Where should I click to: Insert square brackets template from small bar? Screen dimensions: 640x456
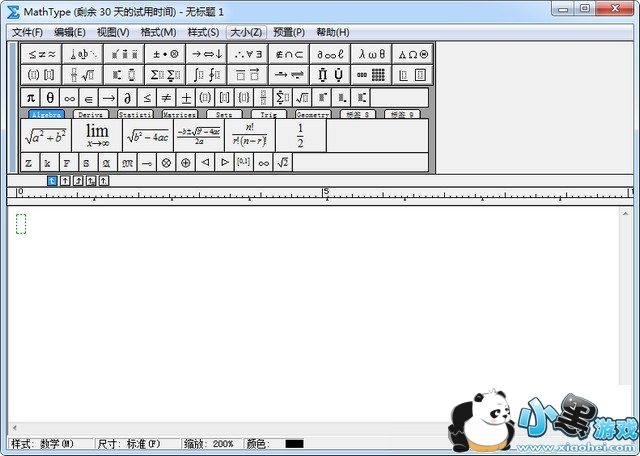click(224, 98)
